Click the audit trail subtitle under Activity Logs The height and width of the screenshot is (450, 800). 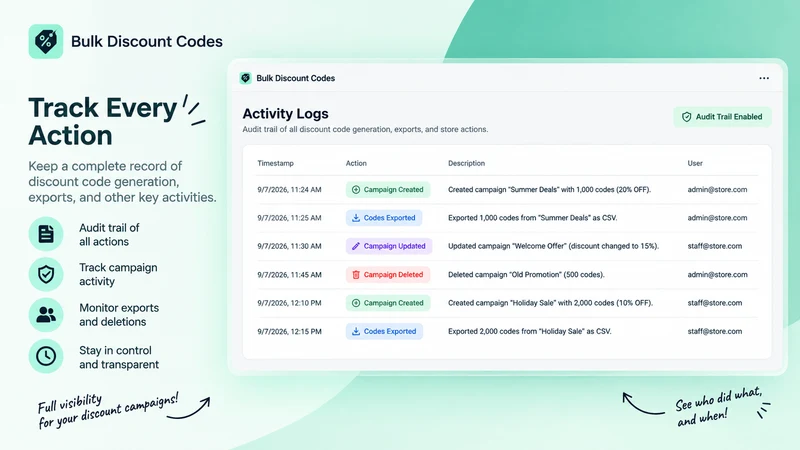click(x=365, y=130)
